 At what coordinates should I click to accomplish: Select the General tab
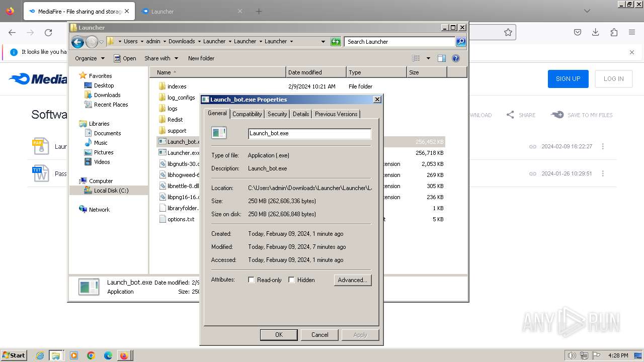point(217,114)
